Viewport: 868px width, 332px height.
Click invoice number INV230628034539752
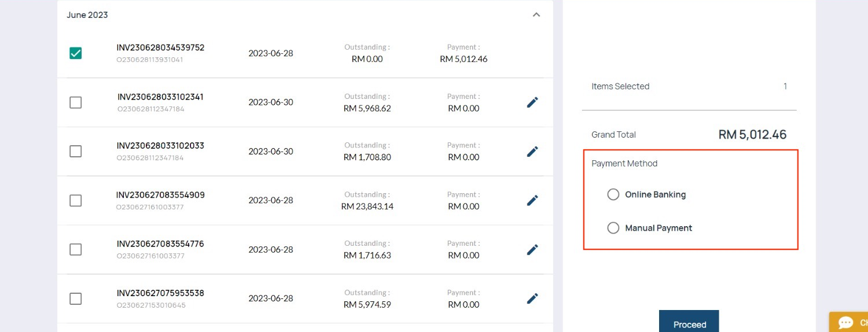(160, 47)
